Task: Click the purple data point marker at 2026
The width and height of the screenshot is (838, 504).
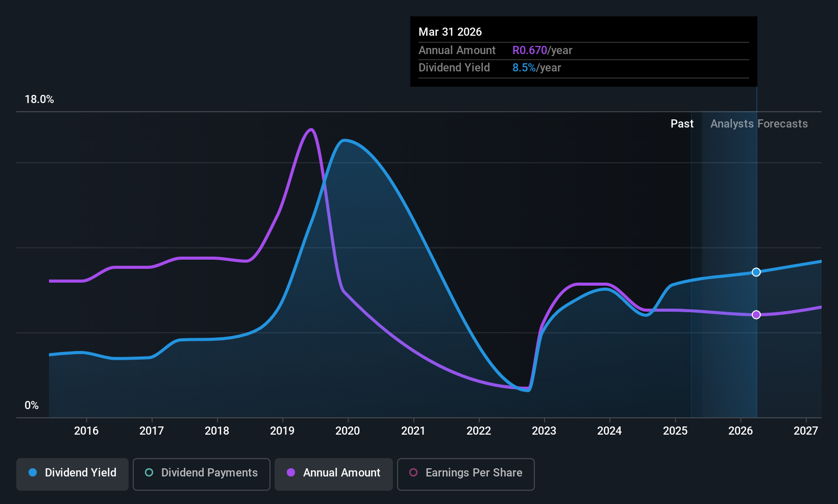Action: pos(756,315)
